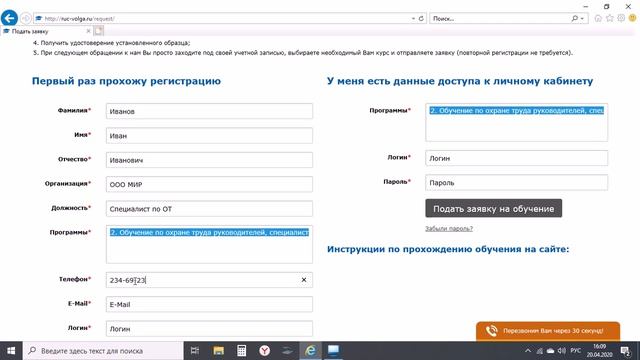Click the OneDrive cloud tray icon
This screenshot has width=640, height=360.
pos(551,351)
